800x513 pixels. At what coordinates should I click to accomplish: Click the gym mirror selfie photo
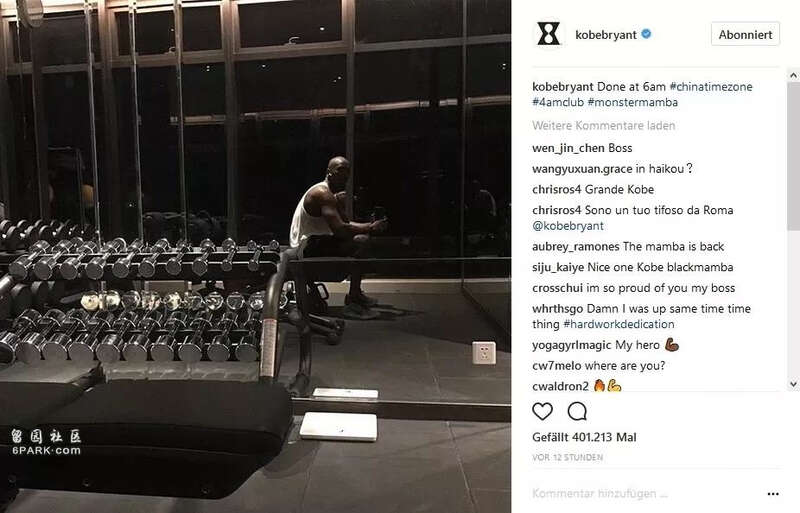tap(255, 256)
